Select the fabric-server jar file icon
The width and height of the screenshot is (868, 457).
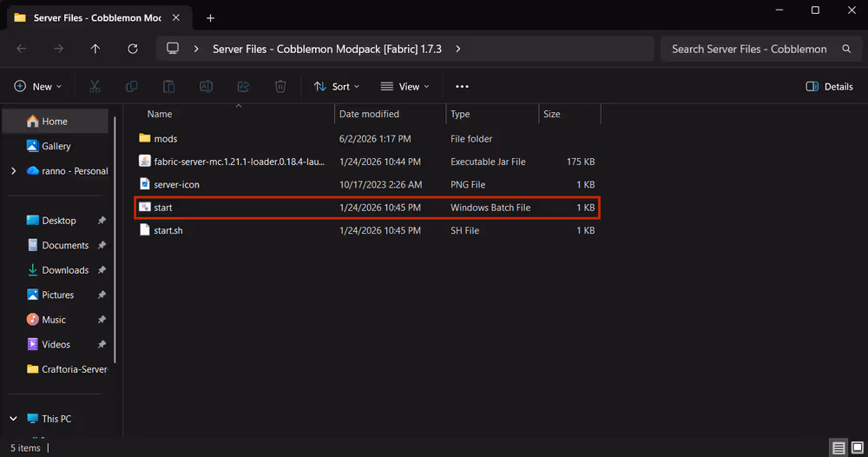[x=144, y=162]
